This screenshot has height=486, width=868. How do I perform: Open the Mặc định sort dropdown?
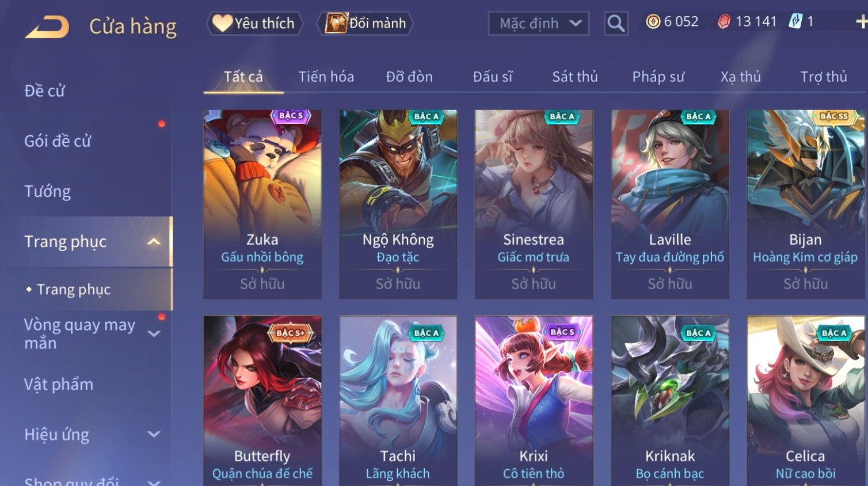click(x=539, y=24)
